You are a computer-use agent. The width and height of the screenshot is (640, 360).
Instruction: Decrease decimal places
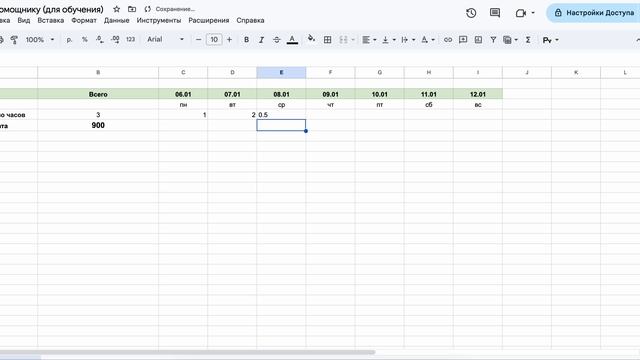[100, 40]
